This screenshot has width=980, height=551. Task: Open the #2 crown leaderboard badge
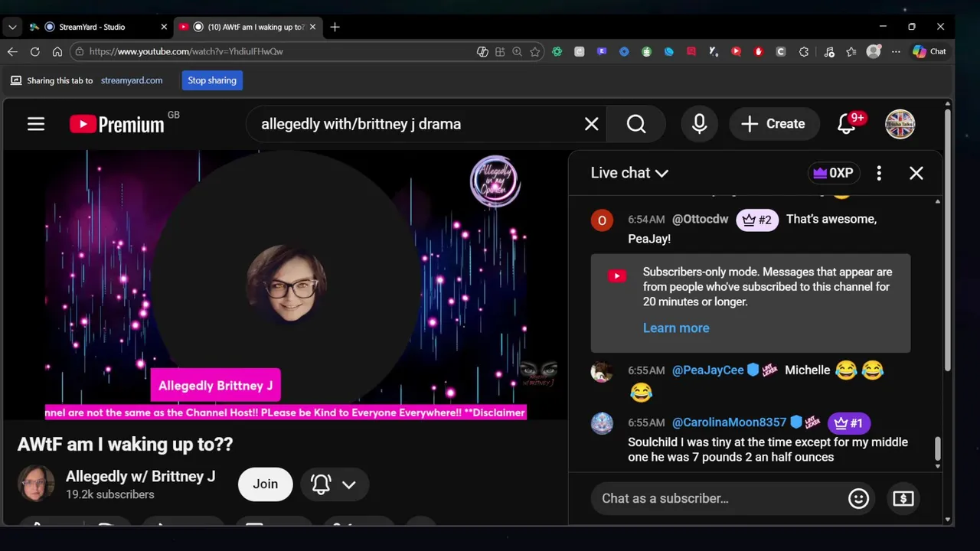pos(757,220)
